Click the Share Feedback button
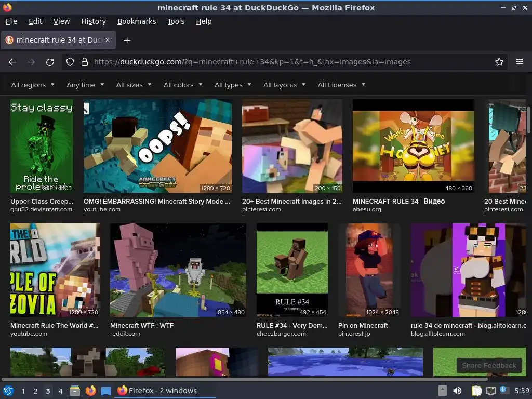 point(489,365)
